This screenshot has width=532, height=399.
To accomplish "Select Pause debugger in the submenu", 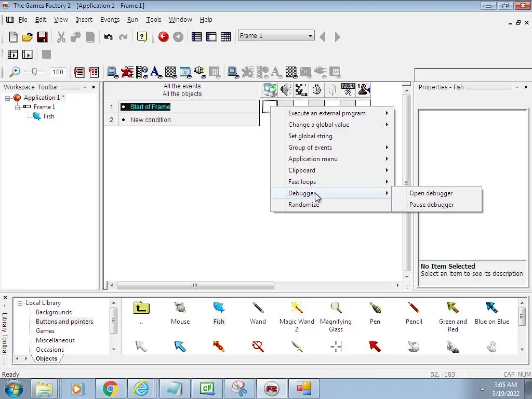I will (x=436, y=205).
